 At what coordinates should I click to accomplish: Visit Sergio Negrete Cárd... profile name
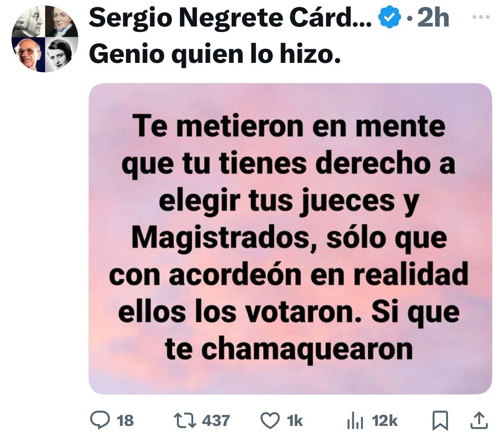tap(230, 18)
